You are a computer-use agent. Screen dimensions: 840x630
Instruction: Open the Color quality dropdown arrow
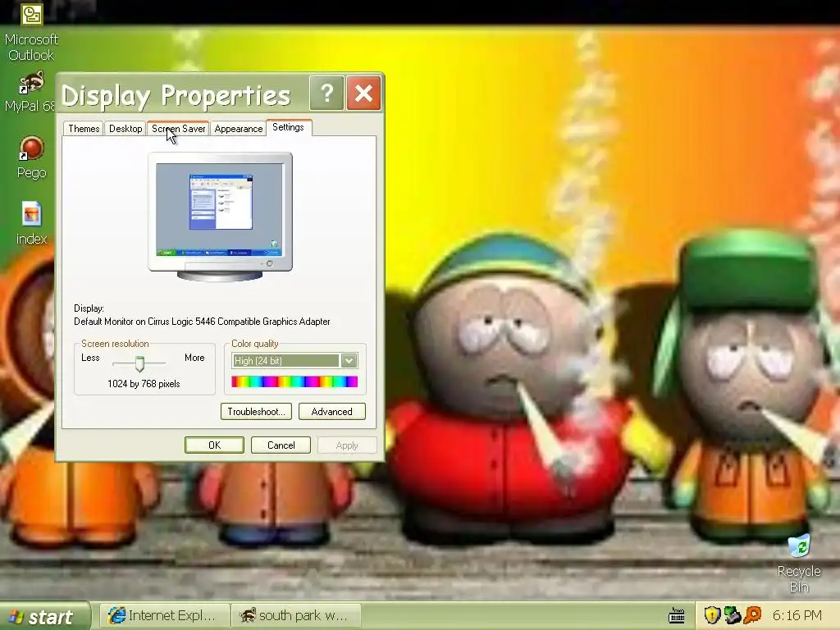tap(349, 361)
